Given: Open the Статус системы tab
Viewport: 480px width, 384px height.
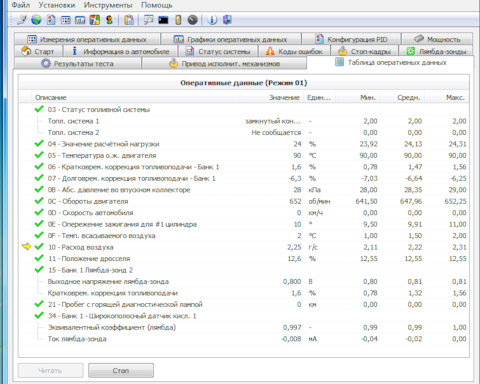Looking at the screenshot, I should 218,51.
